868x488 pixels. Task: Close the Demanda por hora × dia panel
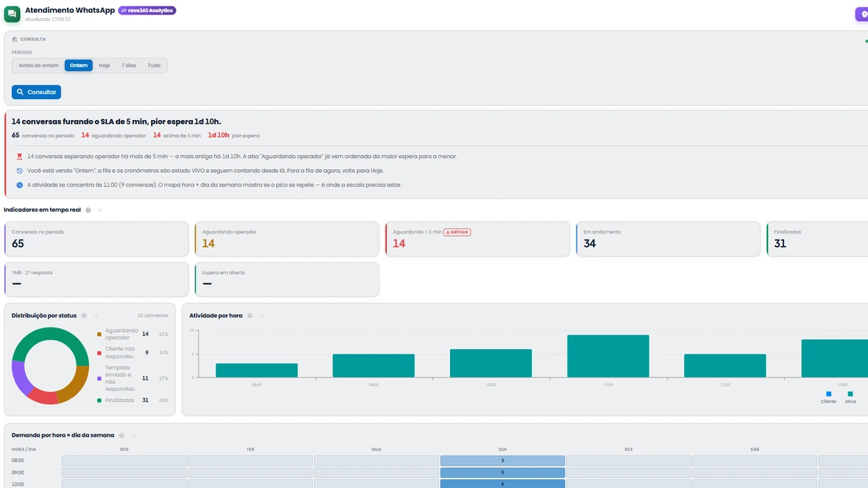tap(133, 435)
